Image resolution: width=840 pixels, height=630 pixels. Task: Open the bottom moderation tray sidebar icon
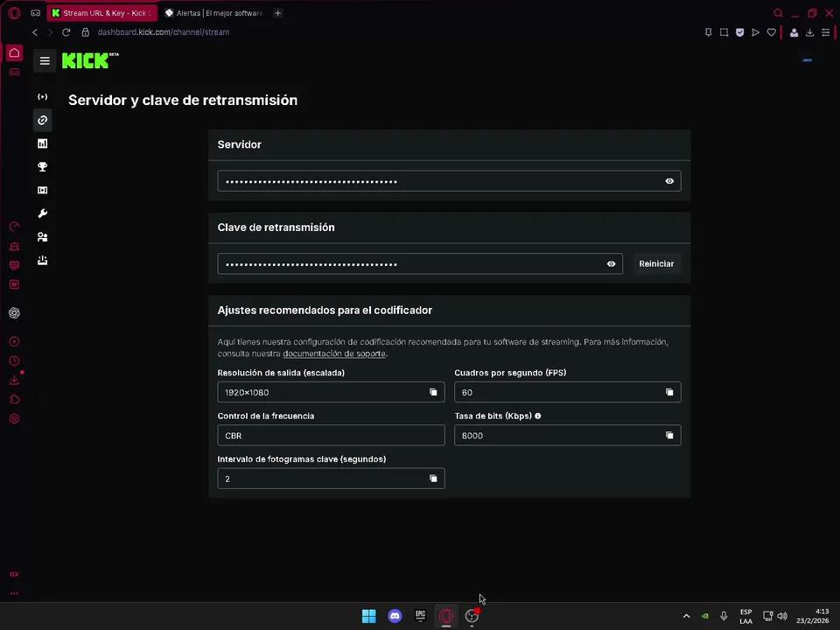click(x=42, y=261)
